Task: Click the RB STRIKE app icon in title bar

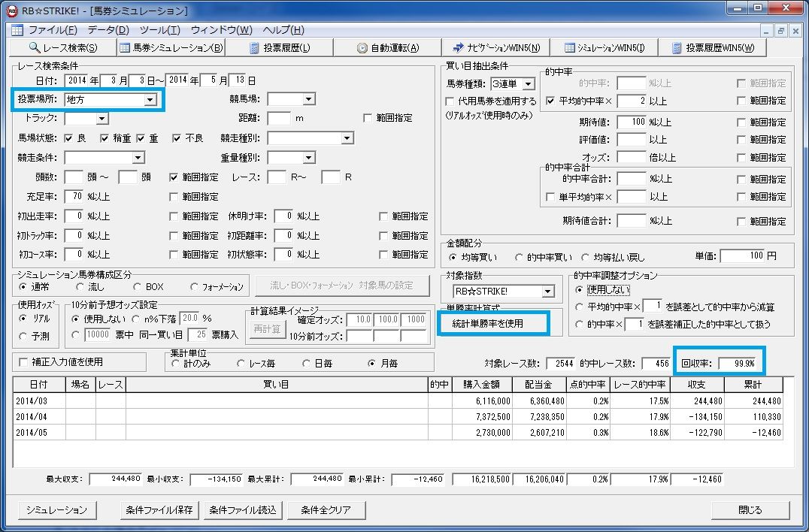Action: click(11, 10)
